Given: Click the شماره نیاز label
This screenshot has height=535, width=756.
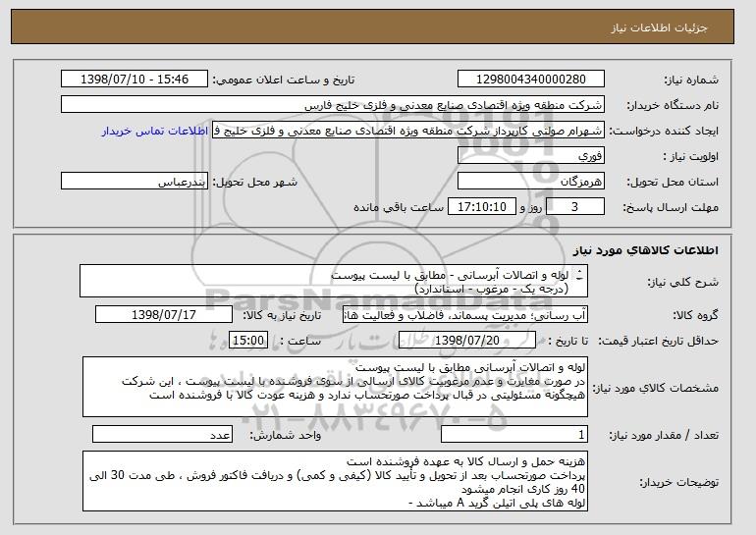Looking at the screenshot, I should click(691, 80).
